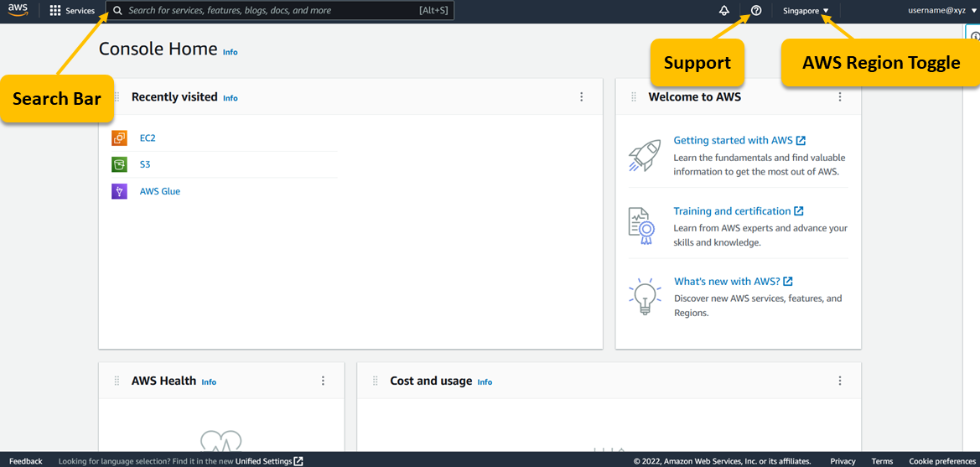Click the info panel icon at right edge
The width and height of the screenshot is (980, 467).
click(x=974, y=36)
